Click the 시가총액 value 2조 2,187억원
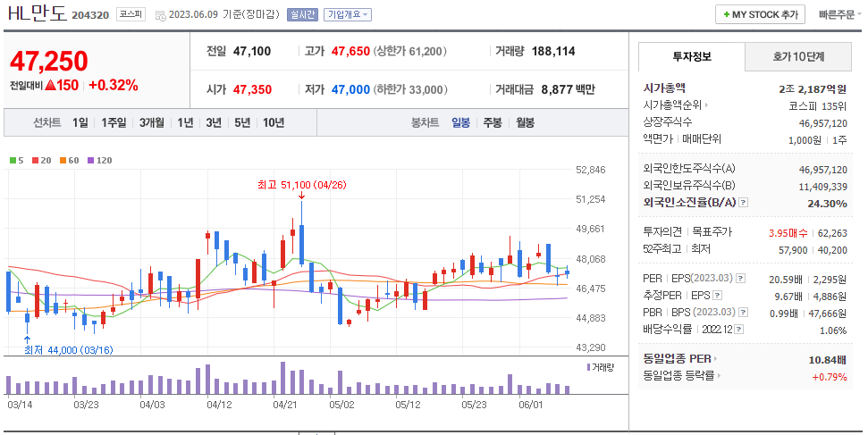Screen dimensions: 868x435 click(x=813, y=89)
